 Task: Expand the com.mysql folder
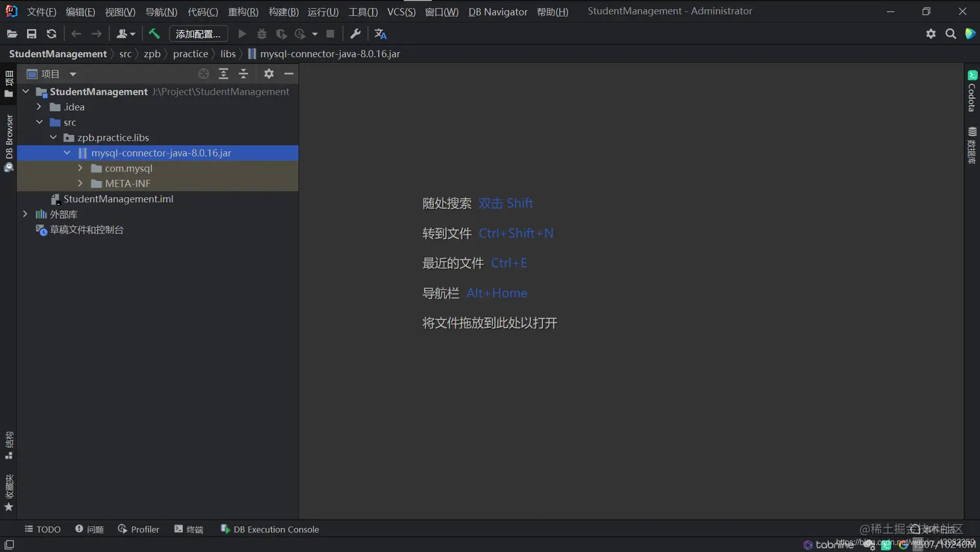(x=80, y=168)
